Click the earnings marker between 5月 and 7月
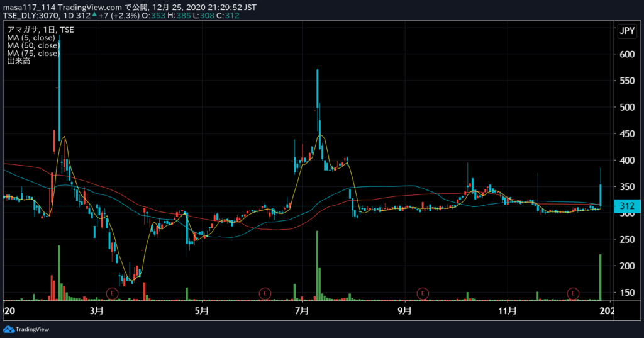Image resolution: width=644 pixels, height=338 pixels. [265, 293]
